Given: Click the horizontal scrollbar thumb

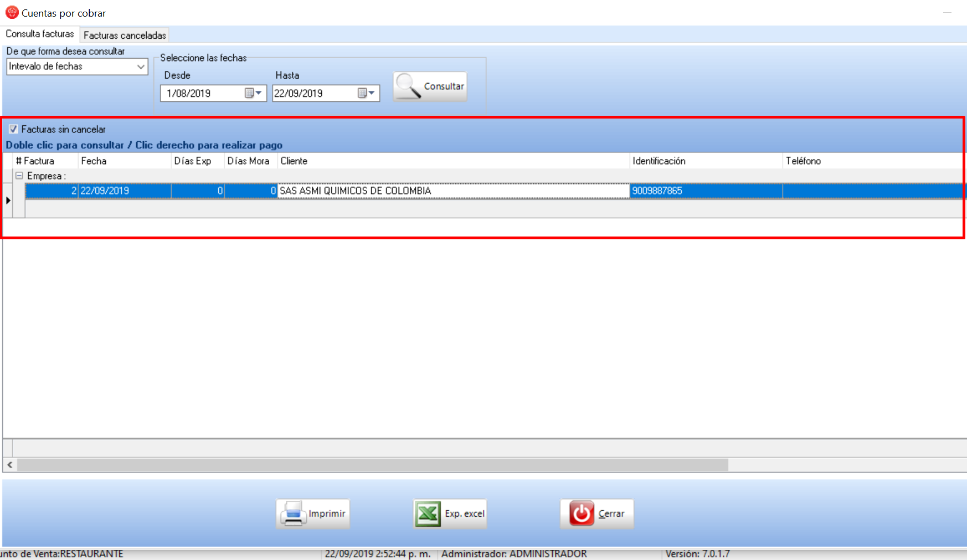Looking at the screenshot, I should coord(372,465).
